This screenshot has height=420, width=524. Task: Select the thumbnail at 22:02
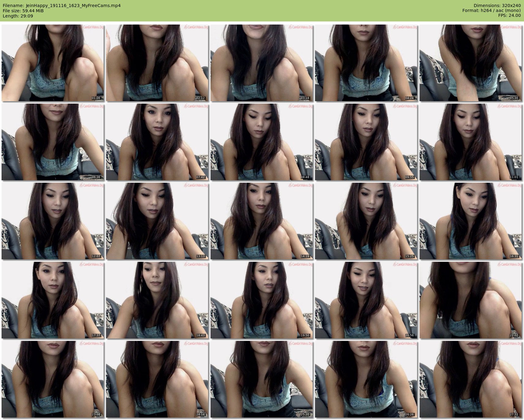tap(470, 300)
